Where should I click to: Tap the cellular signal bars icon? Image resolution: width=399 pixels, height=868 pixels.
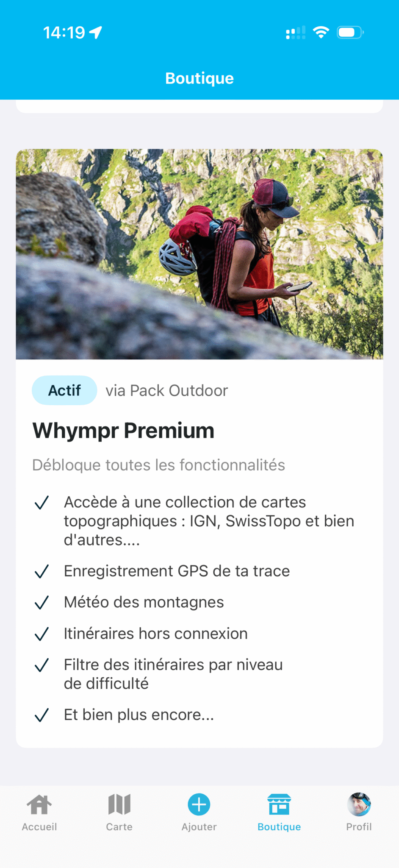coord(296,32)
